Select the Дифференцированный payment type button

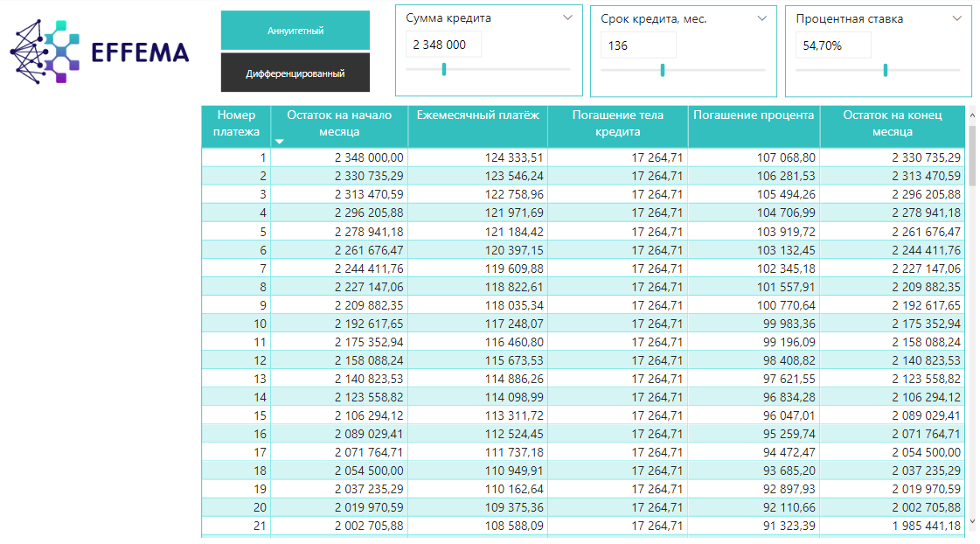point(295,73)
